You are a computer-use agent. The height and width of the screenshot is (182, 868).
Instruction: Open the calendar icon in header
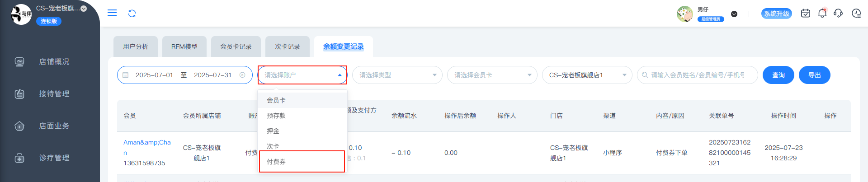point(805,14)
